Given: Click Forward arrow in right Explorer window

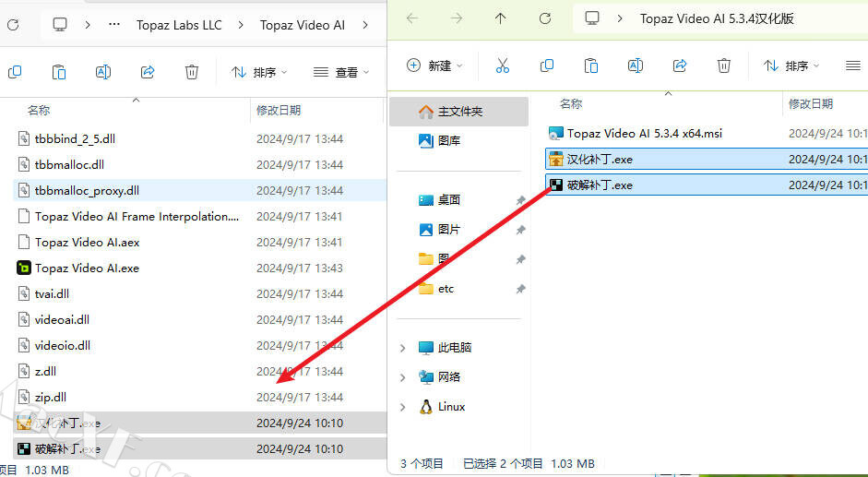Looking at the screenshot, I should click(457, 18).
